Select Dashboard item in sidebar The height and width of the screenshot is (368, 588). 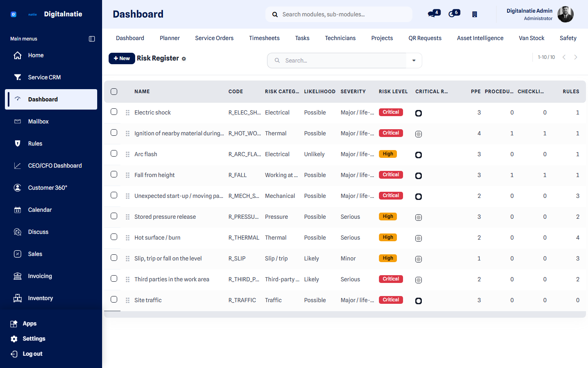51,99
